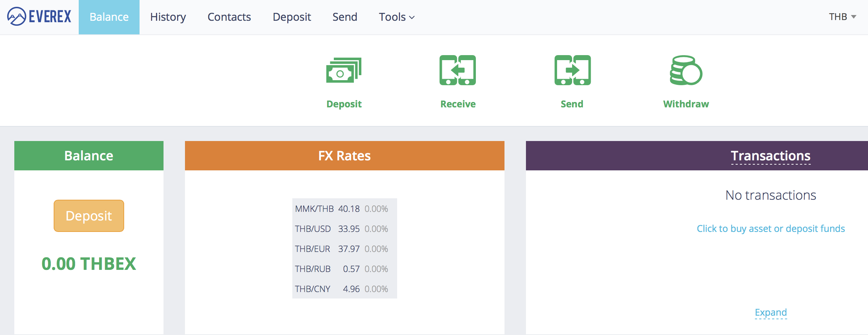
Task: Select Send in the top navigation
Action: 345,17
